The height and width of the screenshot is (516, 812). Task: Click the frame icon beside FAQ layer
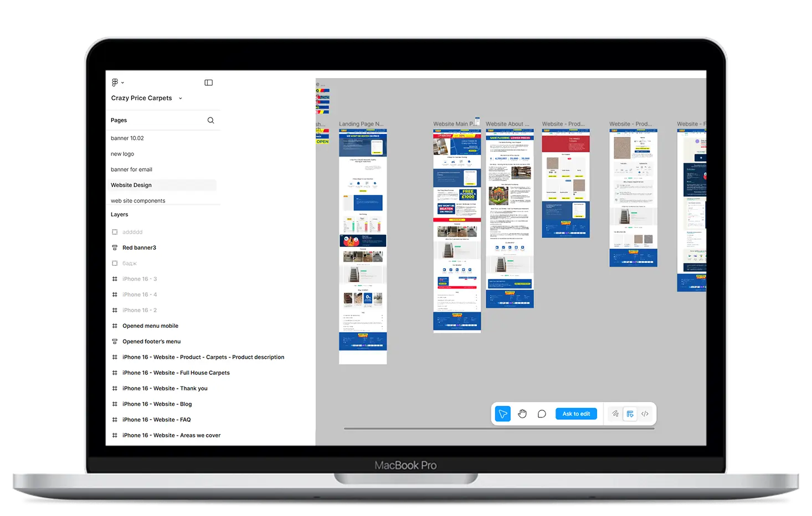(115, 420)
